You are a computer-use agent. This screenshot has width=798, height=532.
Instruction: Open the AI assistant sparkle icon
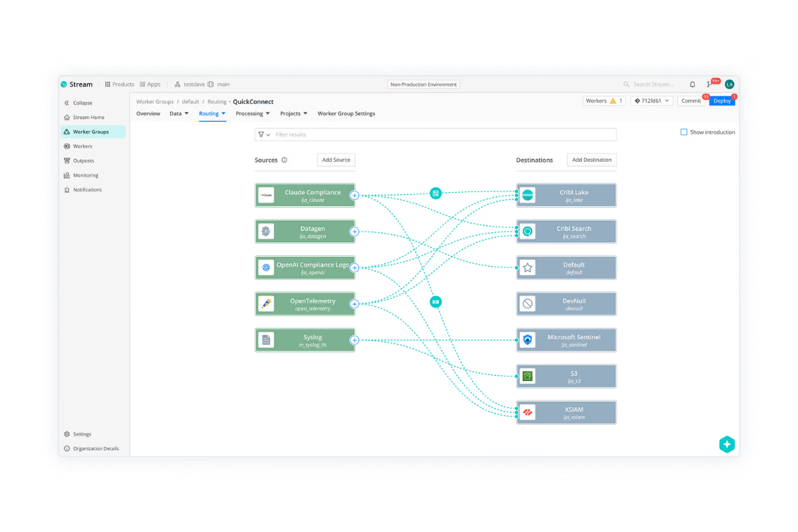coord(727,444)
